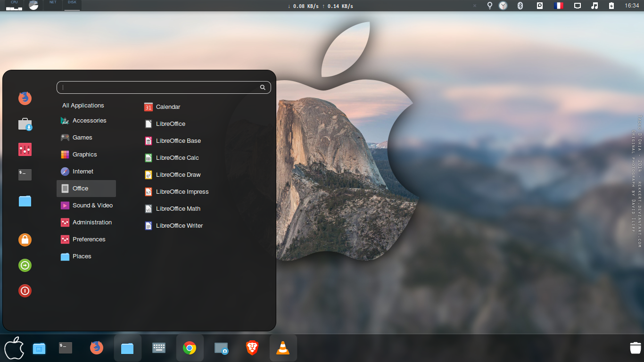Open the on-screen keyboard from the bottom panel
Screen dimensions: 644x362
[x=159, y=348]
